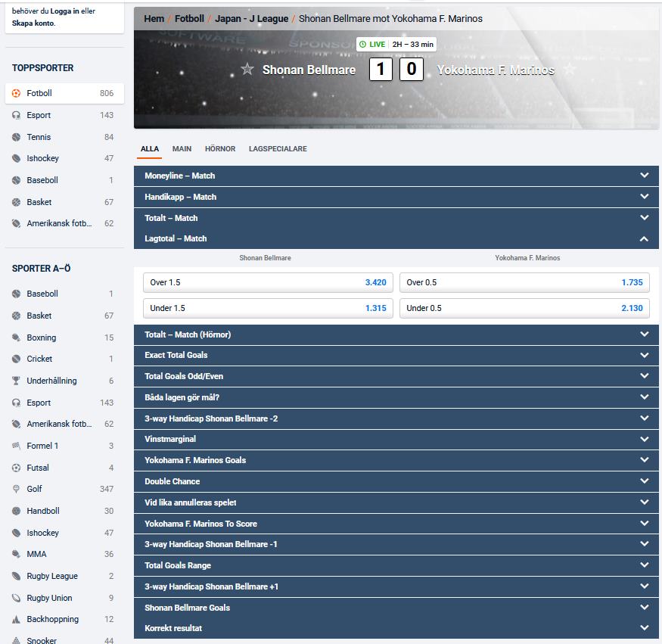The height and width of the screenshot is (644, 662).
Task: Click the Skapa konto link
Action: tap(33, 23)
